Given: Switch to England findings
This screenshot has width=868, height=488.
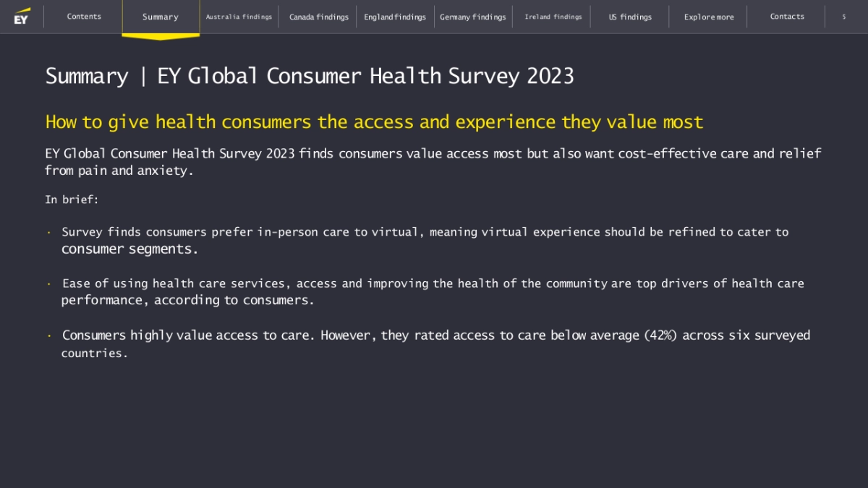Looking at the screenshot, I should pyautogui.click(x=395, y=17).
